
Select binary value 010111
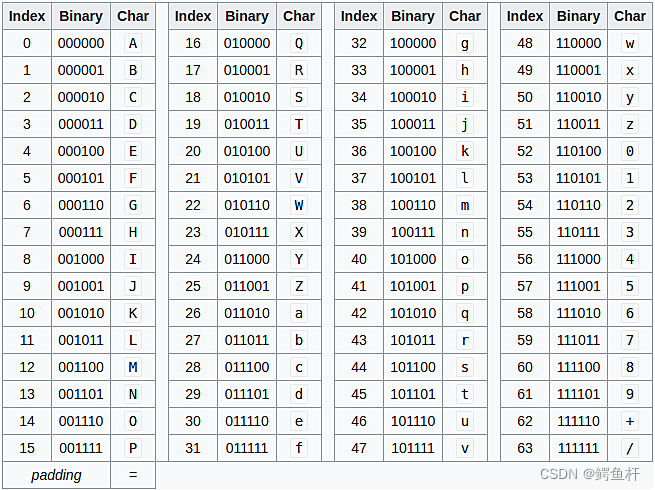click(247, 232)
